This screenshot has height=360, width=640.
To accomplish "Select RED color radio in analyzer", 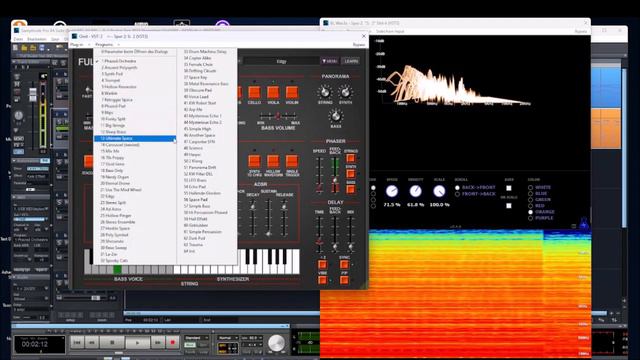I will [531, 206].
